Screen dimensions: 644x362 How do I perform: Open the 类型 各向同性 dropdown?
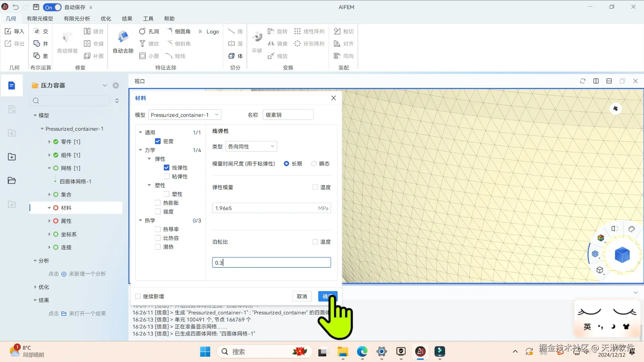tap(251, 146)
